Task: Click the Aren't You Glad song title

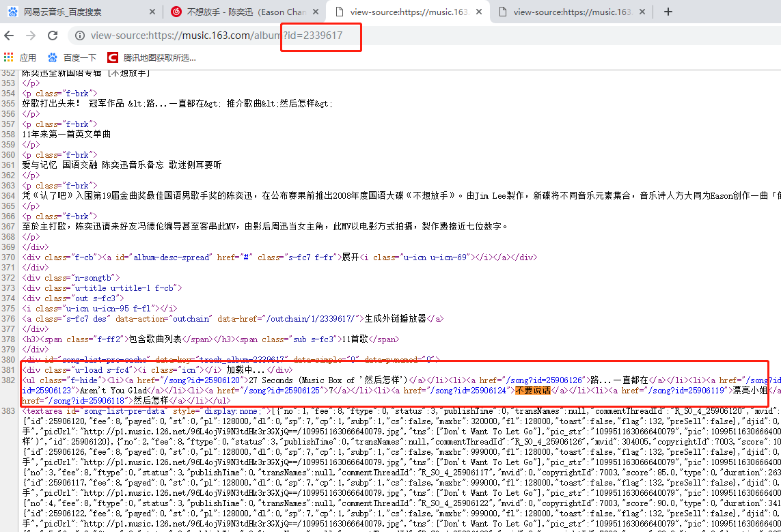Action: pyautogui.click(x=113, y=391)
